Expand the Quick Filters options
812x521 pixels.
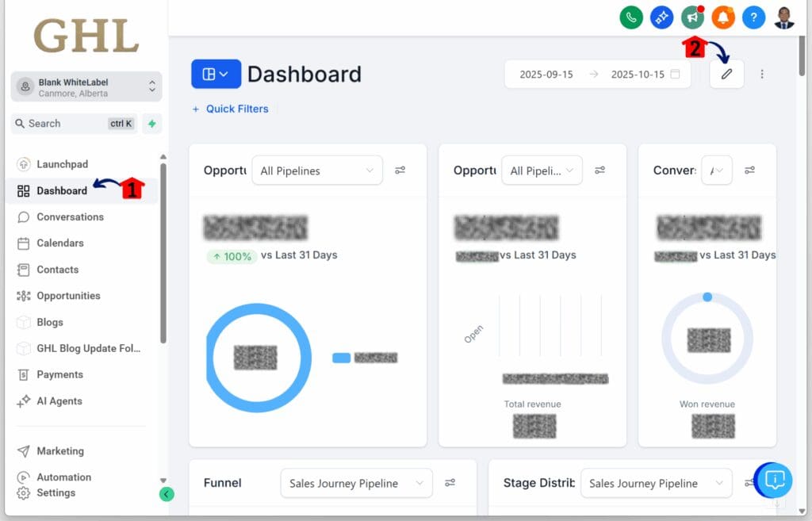click(x=231, y=109)
